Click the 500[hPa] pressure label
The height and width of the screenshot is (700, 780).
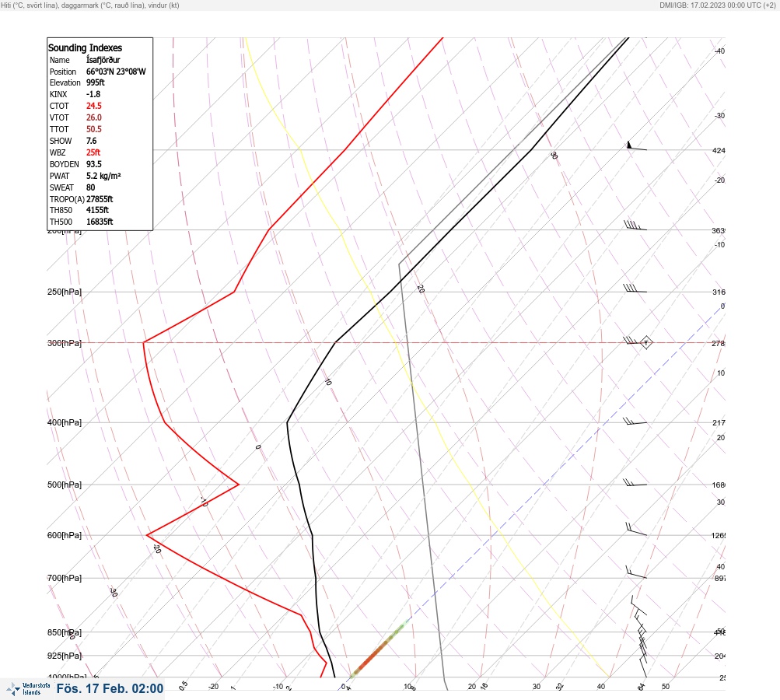tap(65, 485)
